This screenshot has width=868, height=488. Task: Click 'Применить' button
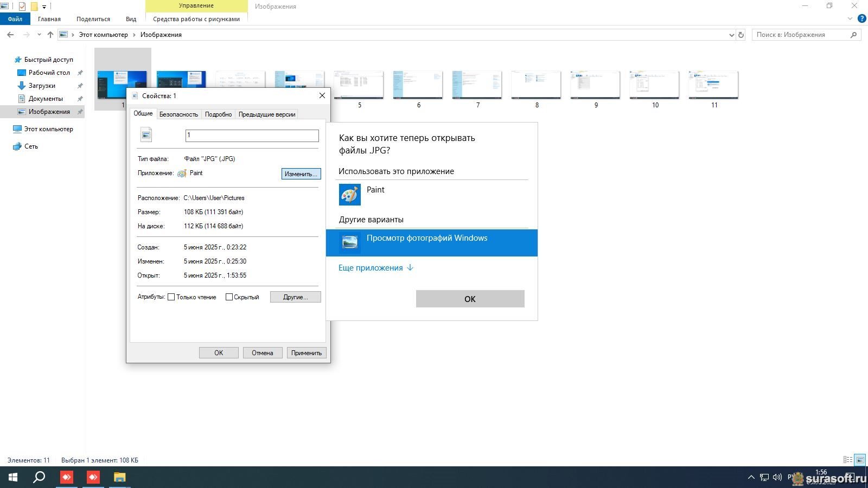(307, 353)
